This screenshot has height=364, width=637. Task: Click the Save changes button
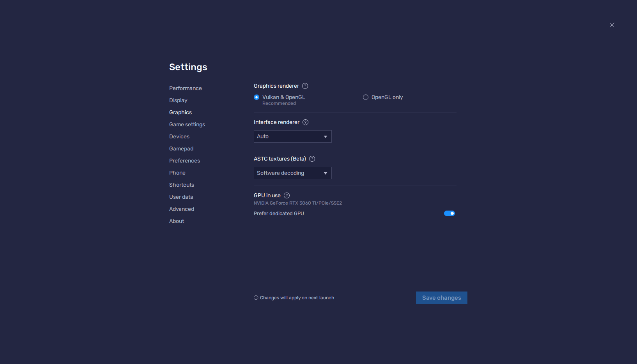(442, 298)
